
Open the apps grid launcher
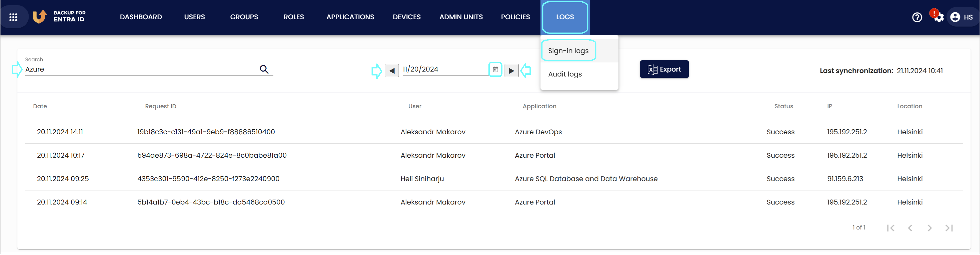[14, 17]
